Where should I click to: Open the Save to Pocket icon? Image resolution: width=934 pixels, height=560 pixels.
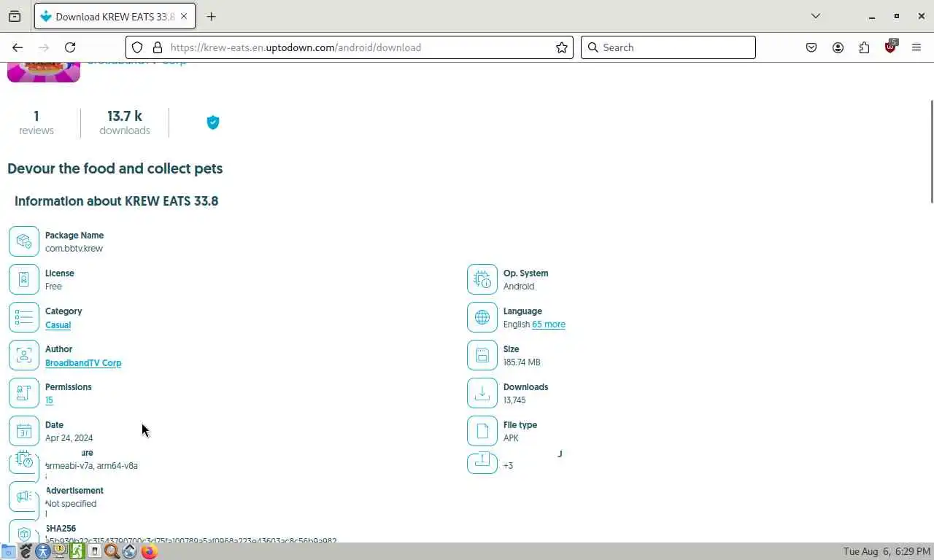[x=811, y=47]
